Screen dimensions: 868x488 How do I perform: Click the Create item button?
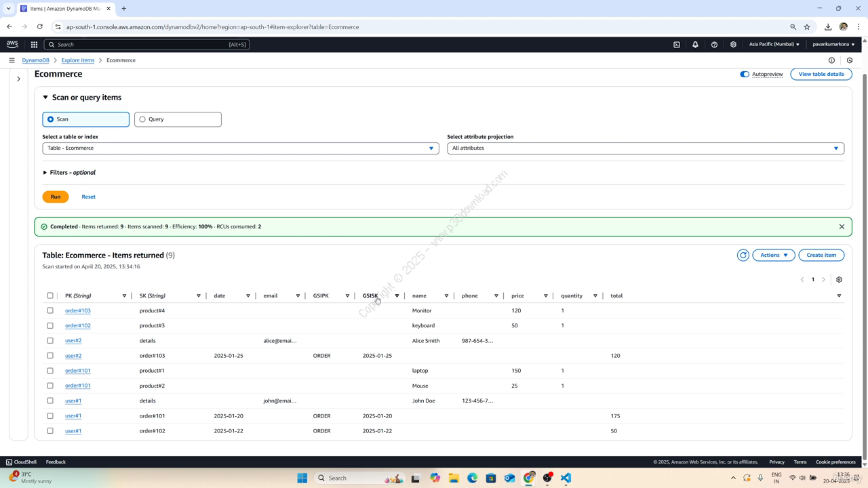tap(821, 255)
